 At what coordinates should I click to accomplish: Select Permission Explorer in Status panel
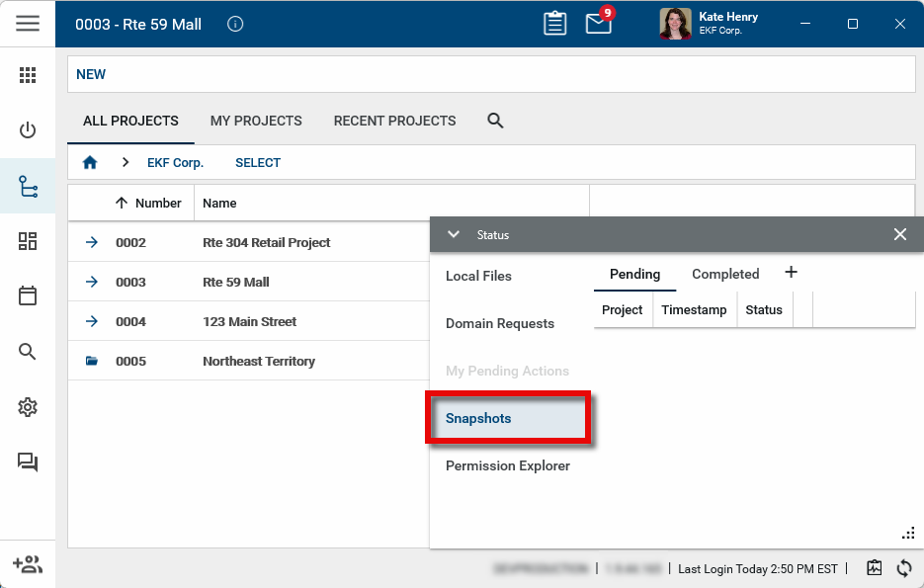(x=508, y=465)
